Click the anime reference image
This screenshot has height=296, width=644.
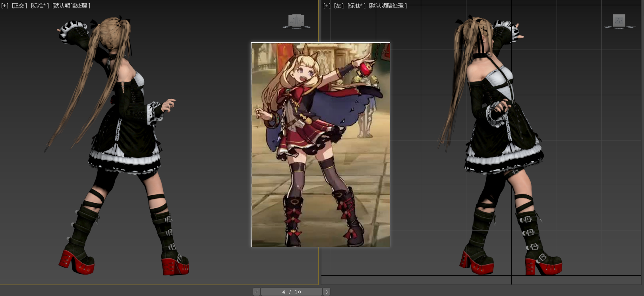tap(320, 144)
